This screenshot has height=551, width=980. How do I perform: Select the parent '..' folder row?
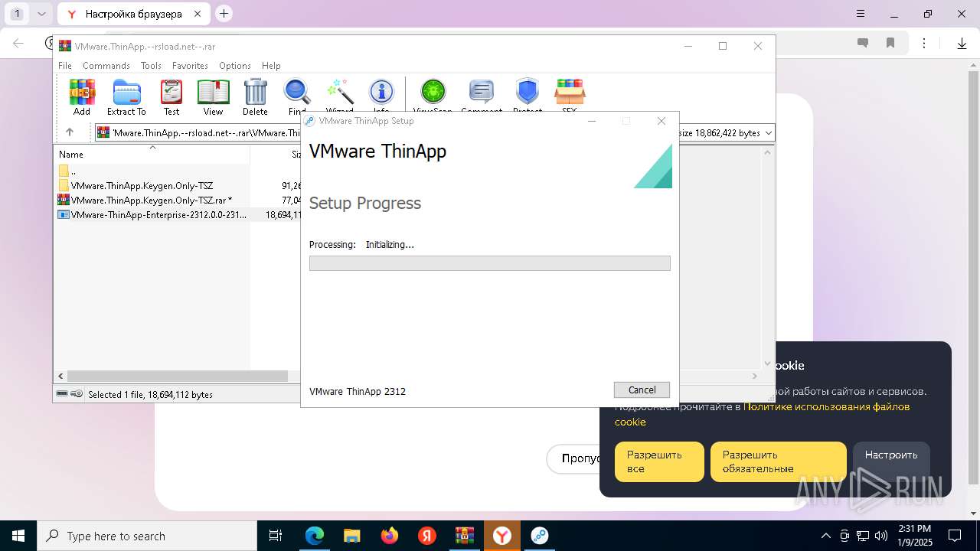pyautogui.click(x=152, y=171)
